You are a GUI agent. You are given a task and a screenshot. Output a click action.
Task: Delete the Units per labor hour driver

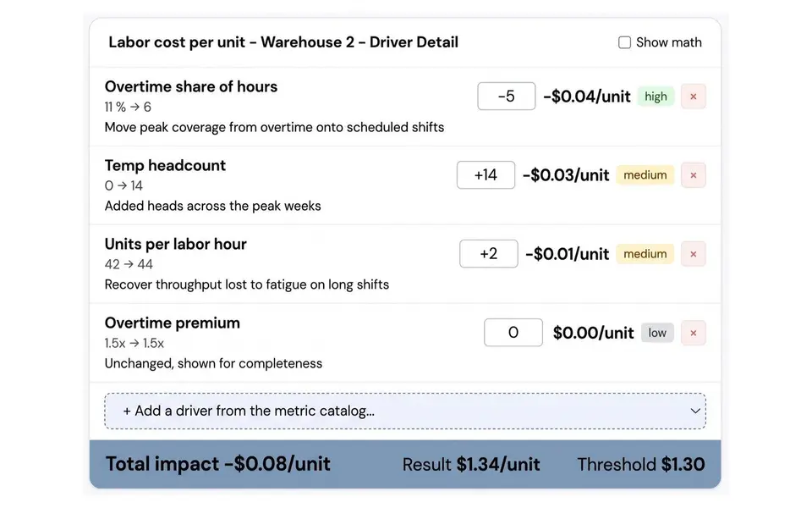tap(694, 254)
